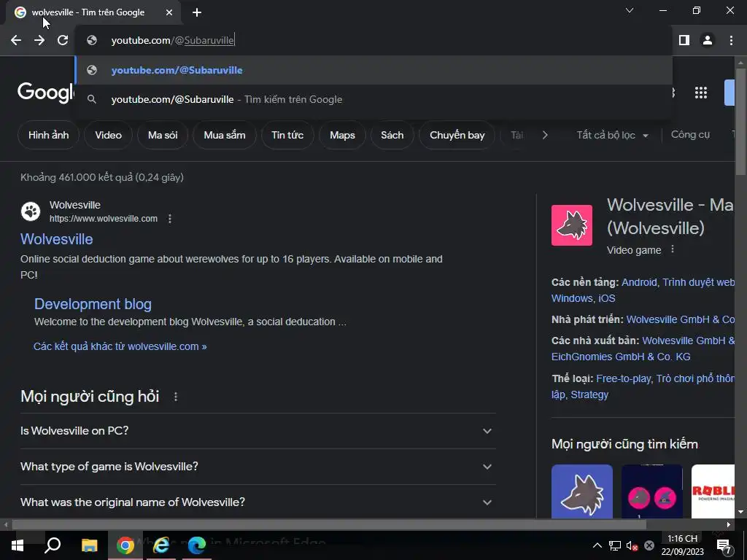The image size is (747, 560).
Task: Open the Tất cả bộ lọc dropdown
Action: click(x=612, y=135)
